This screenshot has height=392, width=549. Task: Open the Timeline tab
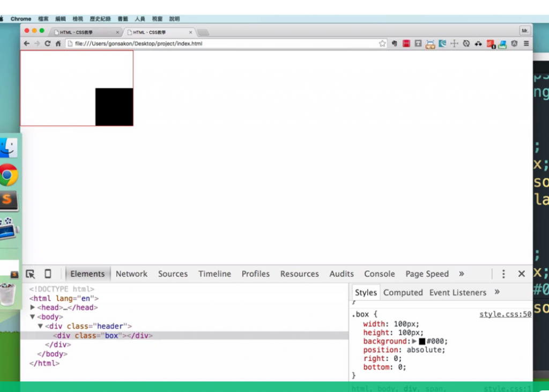point(214,274)
